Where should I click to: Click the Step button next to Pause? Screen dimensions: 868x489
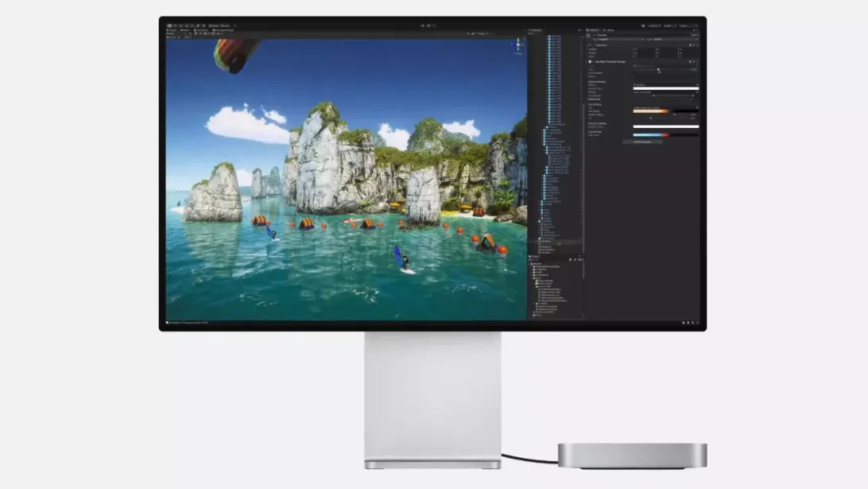435,25
